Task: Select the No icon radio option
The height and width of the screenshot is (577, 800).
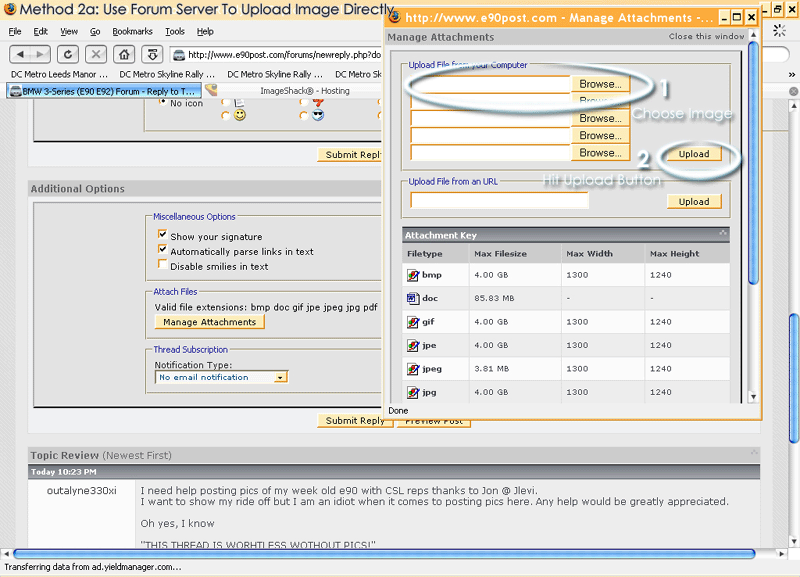Action: click(163, 103)
